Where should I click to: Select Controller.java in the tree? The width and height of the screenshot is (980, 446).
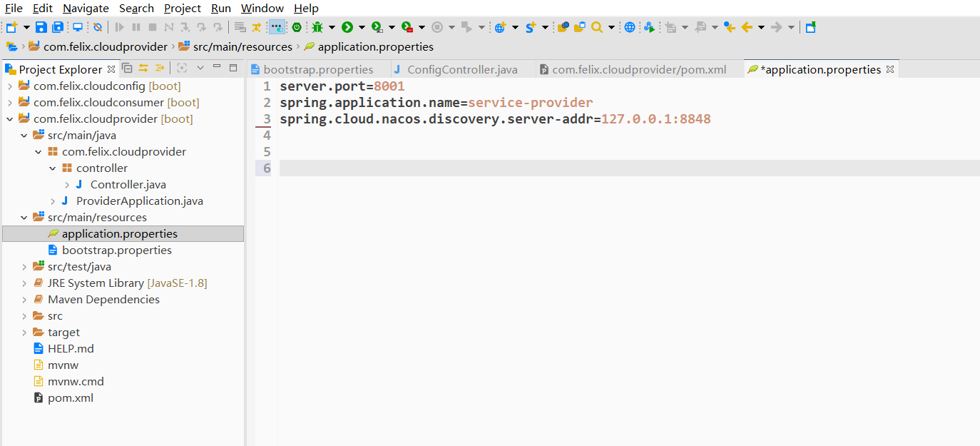point(128,185)
